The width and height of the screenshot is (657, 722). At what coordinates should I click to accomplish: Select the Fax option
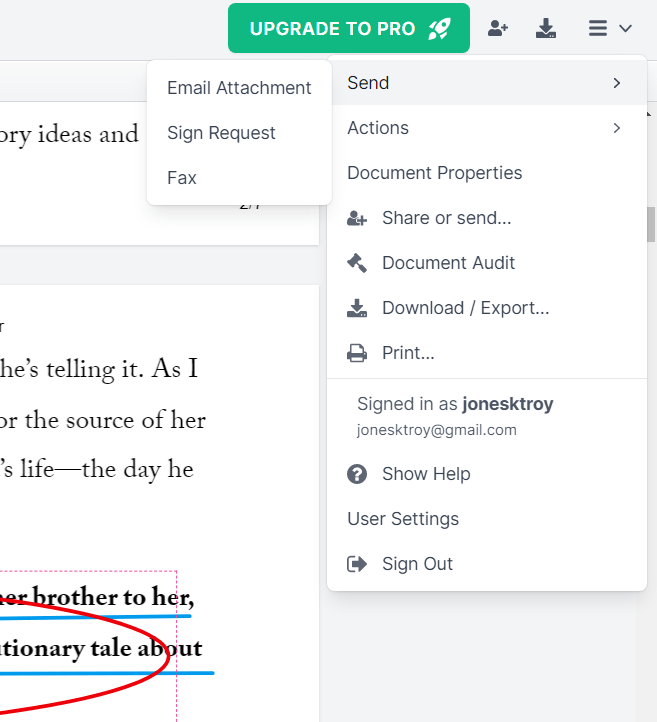pyautogui.click(x=239, y=178)
